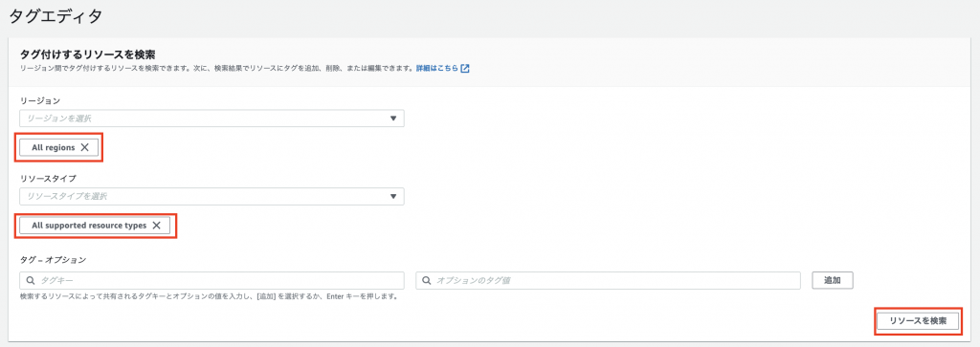The width and height of the screenshot is (980, 347).
Task: Click the 追加 button
Action: pos(833,280)
